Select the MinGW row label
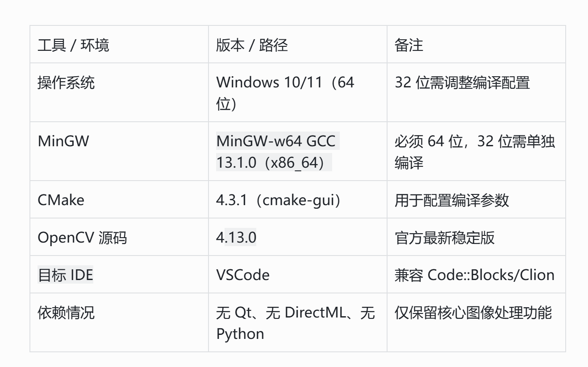This screenshot has width=588, height=367. click(x=63, y=141)
